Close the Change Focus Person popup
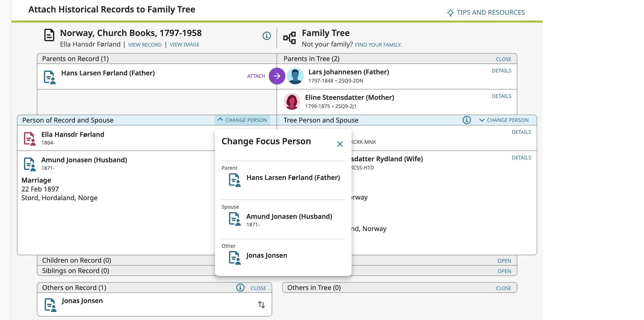 click(340, 144)
